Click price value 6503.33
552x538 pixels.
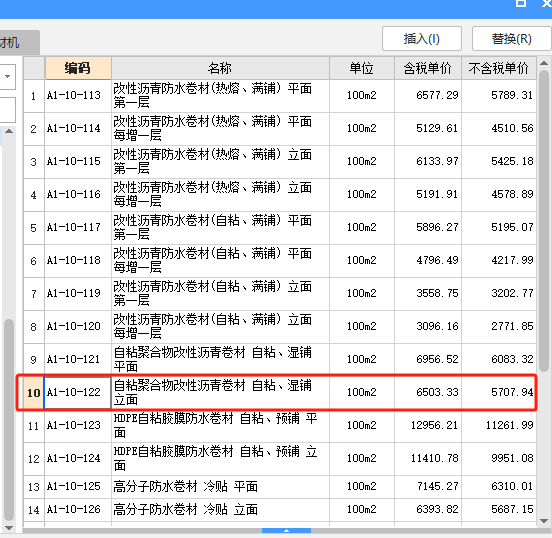click(x=437, y=393)
